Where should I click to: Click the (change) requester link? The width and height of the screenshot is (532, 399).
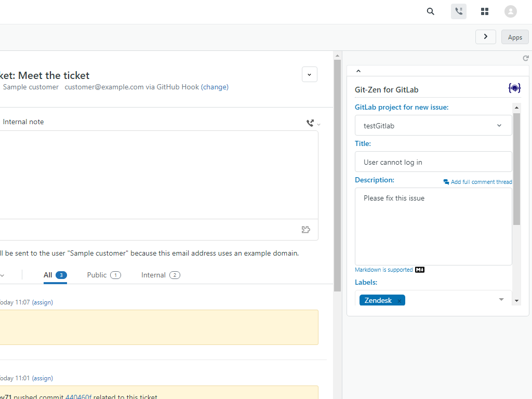(215, 87)
